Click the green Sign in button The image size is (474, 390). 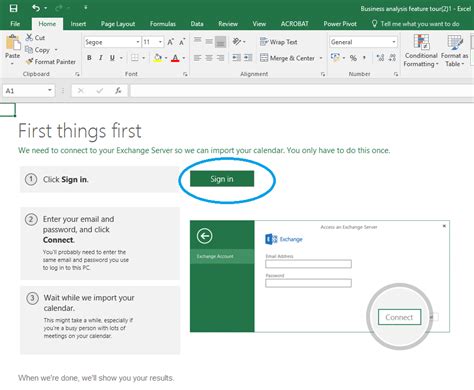coord(222,179)
